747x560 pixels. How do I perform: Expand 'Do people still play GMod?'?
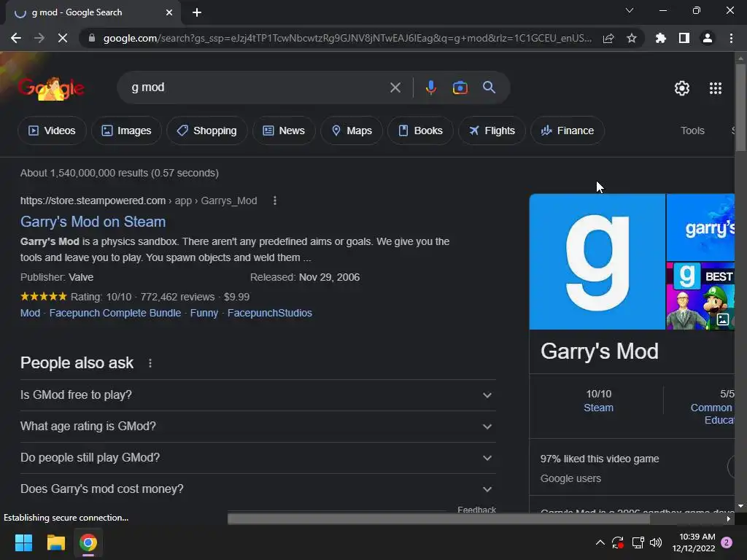pos(258,458)
